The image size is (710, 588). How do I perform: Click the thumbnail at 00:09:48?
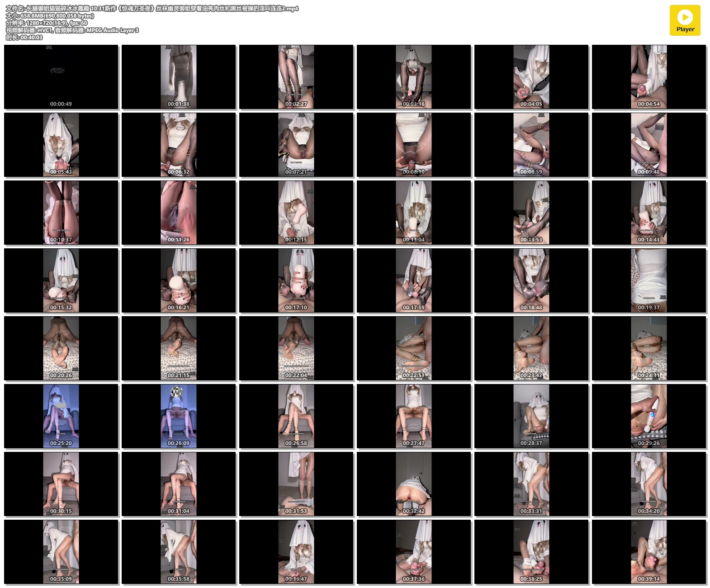point(649,145)
